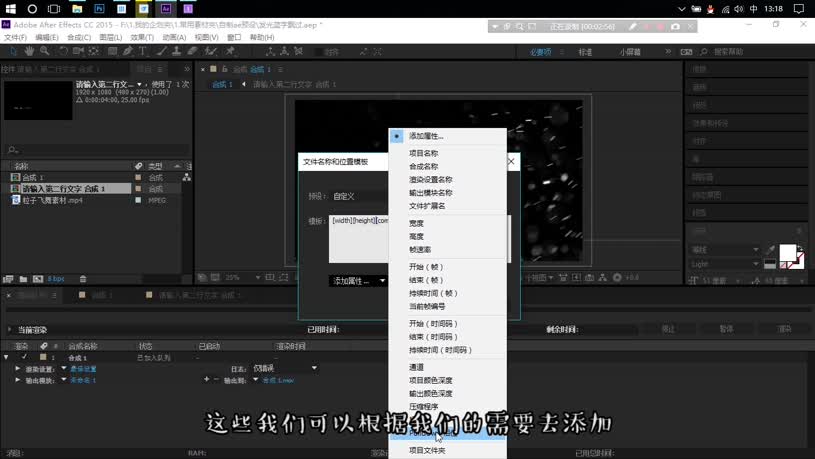The height and width of the screenshot is (459, 815).
Task: Choose 合成名称 from property menu
Action: [447, 166]
